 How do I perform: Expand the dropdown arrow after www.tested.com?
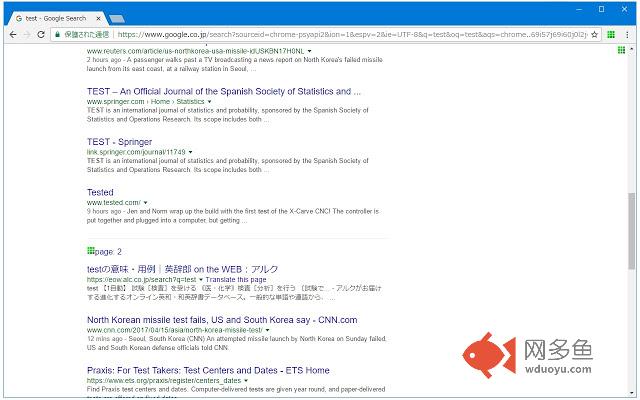click(x=146, y=203)
